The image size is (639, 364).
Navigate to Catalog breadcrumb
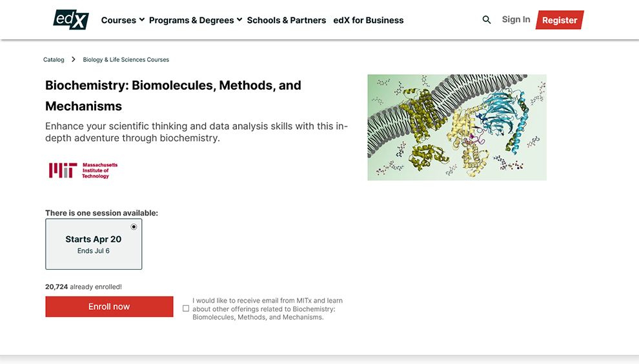click(x=54, y=59)
